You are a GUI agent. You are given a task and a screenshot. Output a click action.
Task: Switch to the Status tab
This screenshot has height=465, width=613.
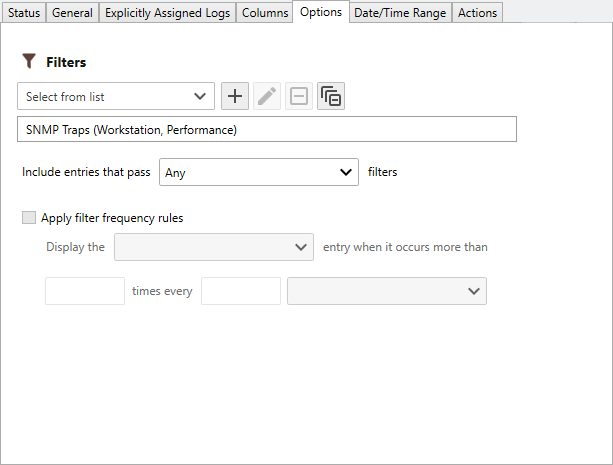pos(24,13)
